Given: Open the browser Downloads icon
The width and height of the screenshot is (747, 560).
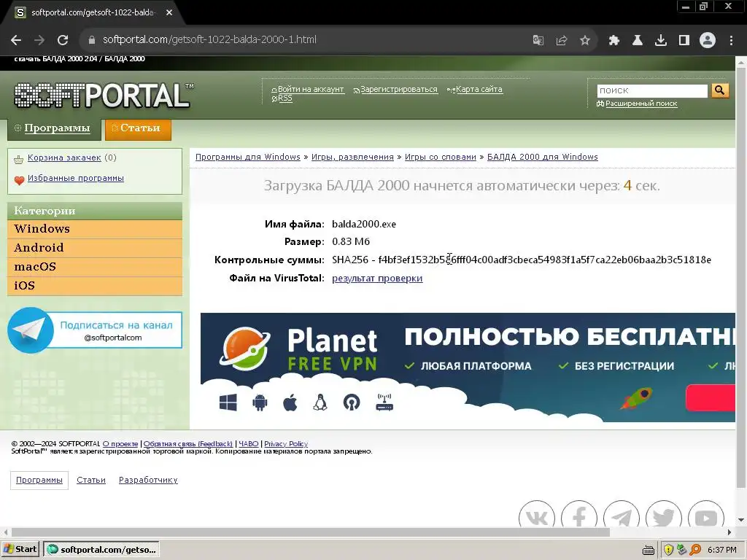Looking at the screenshot, I should pyautogui.click(x=660, y=41).
